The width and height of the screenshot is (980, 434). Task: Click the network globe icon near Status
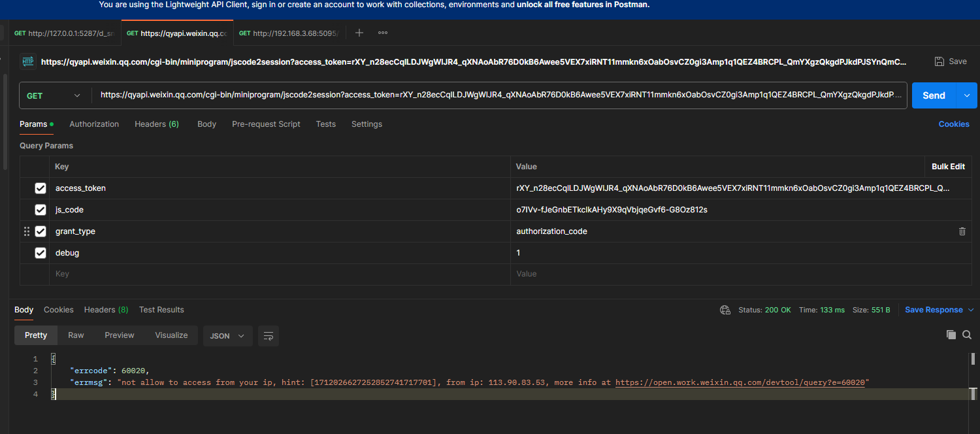pyautogui.click(x=725, y=310)
